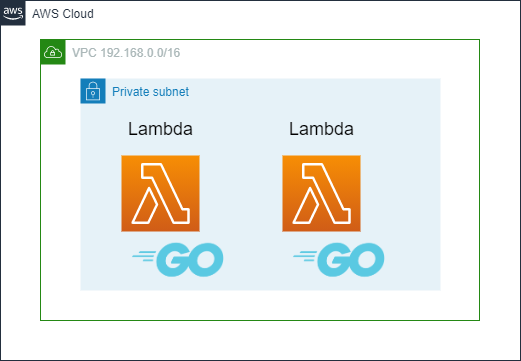The width and height of the screenshot is (521, 361).
Task: Click the right Lambda text label
Action: pyautogui.click(x=321, y=129)
